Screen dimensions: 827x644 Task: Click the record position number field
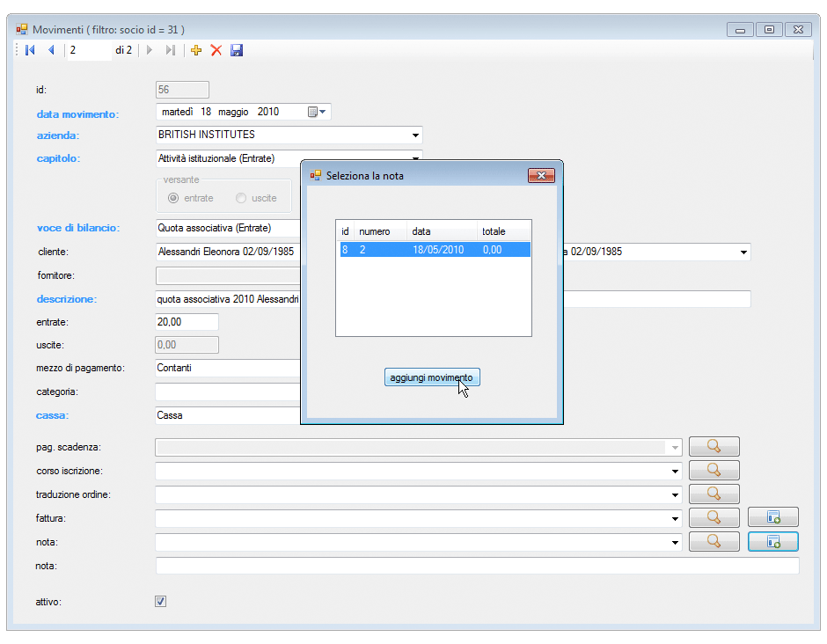89,50
